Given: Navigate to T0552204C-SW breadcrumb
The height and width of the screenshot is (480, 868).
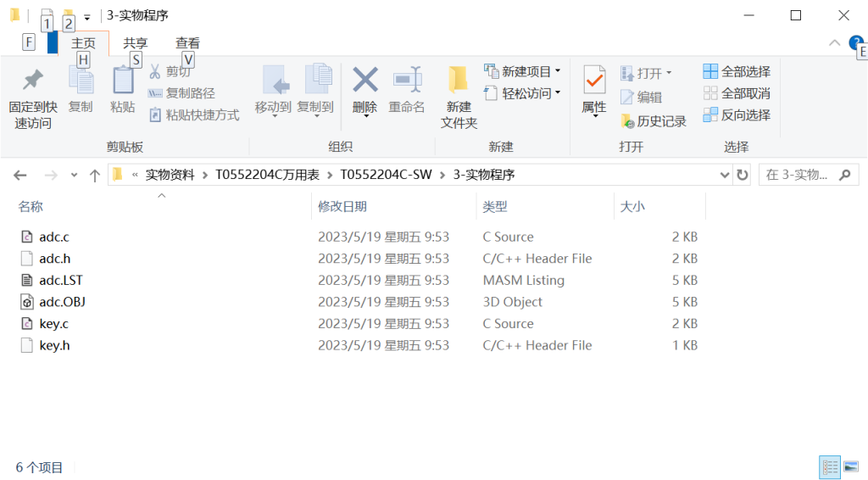Looking at the screenshot, I should (386, 175).
